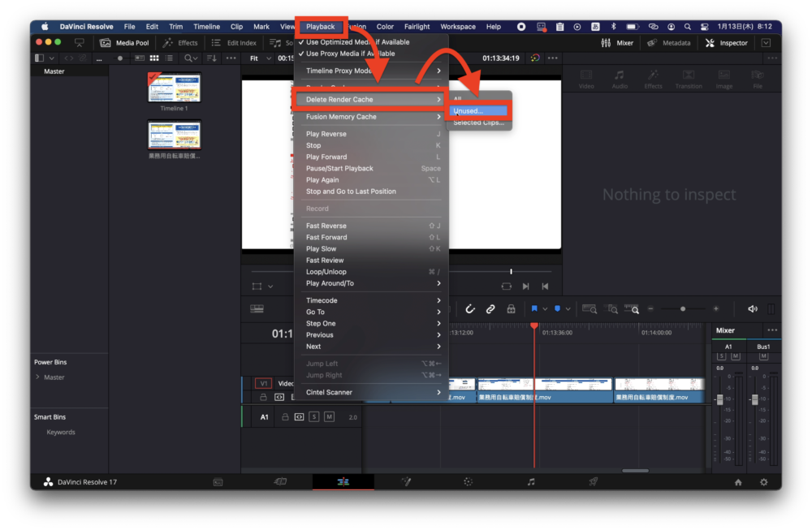Show the Mixer panel from toolbar

click(x=617, y=43)
